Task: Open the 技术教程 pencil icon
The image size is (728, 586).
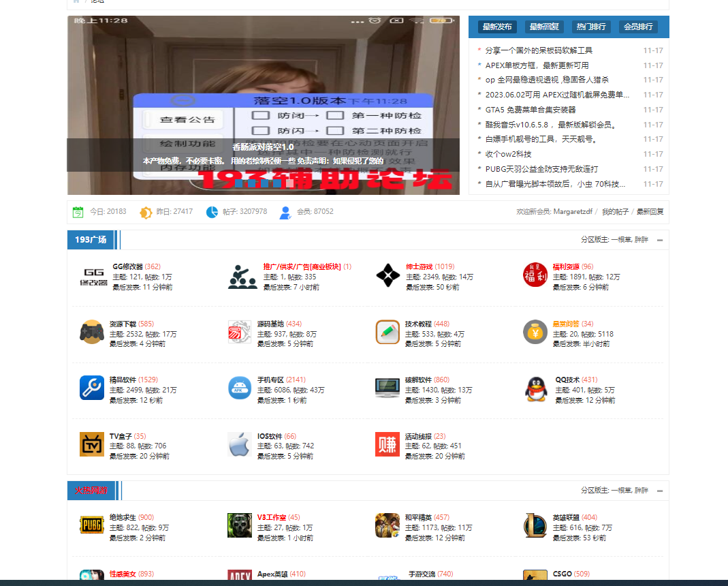Action: click(x=387, y=332)
